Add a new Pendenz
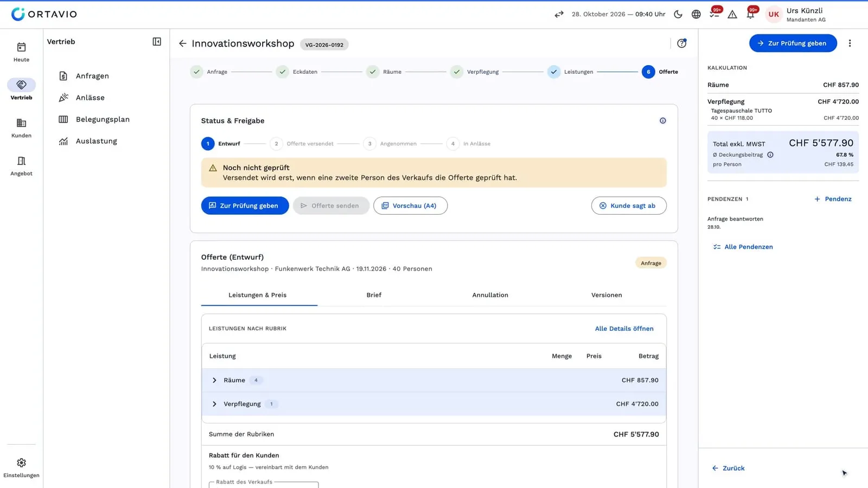 [833, 199]
